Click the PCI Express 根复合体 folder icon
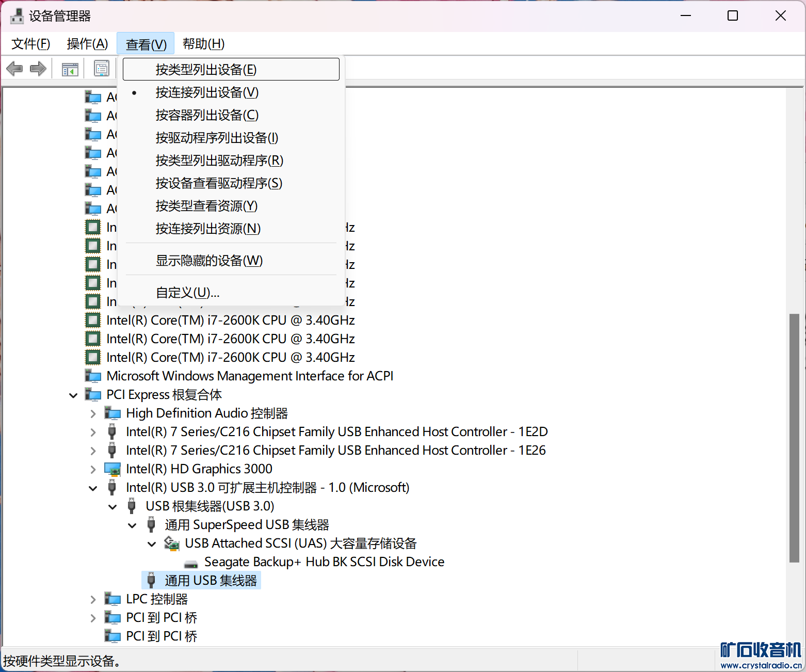The width and height of the screenshot is (806, 672). tap(93, 394)
